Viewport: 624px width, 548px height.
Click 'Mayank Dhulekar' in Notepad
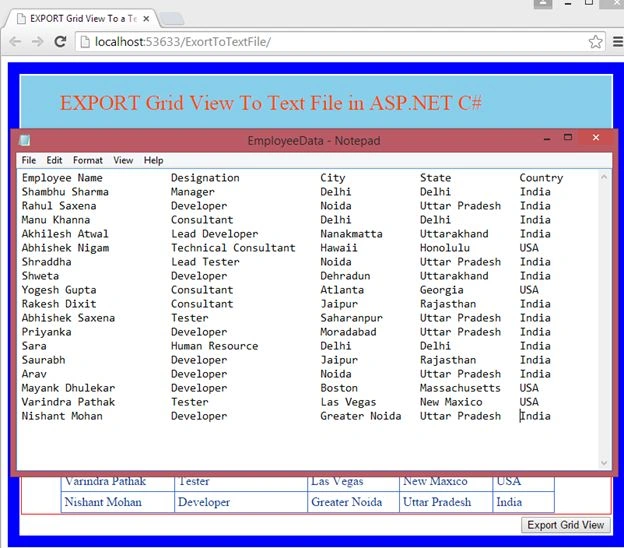click(x=68, y=388)
